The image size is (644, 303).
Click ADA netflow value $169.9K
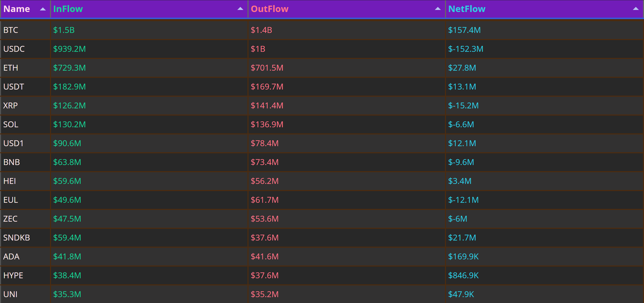tap(463, 257)
